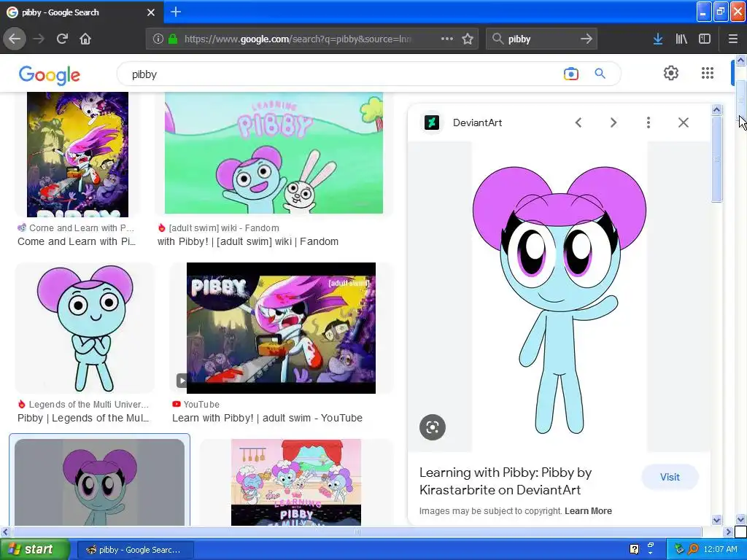747x560 pixels.
Task: Open the adult swim wiki Fandom result link
Action: point(248,241)
